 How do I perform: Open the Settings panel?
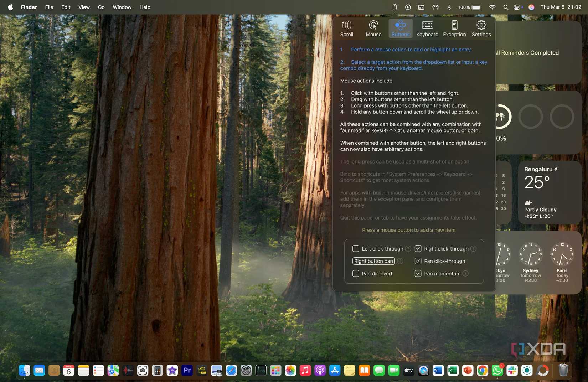coord(481,28)
